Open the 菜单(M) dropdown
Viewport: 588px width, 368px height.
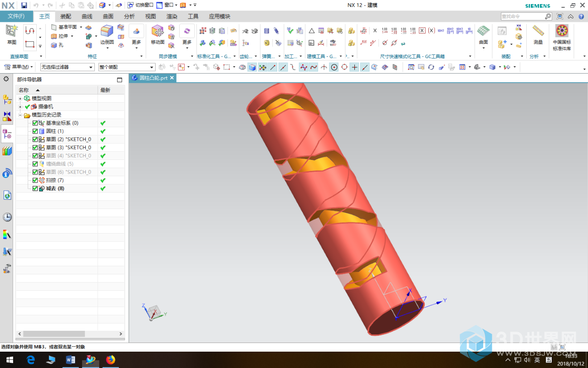click(19, 67)
